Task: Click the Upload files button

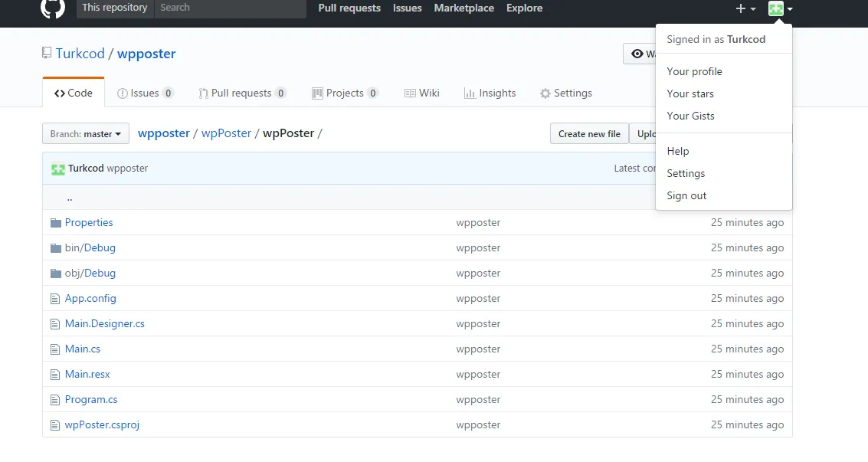Action: pos(643,133)
